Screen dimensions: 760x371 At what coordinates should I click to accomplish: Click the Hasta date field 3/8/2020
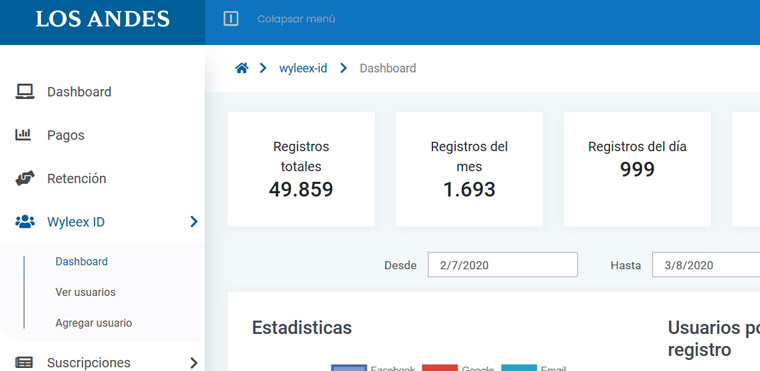pyautogui.click(x=706, y=265)
